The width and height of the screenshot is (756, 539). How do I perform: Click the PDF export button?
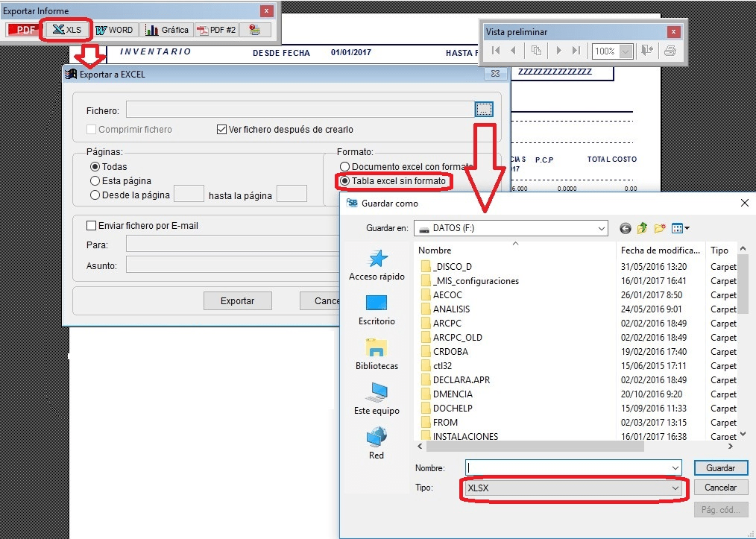25,30
